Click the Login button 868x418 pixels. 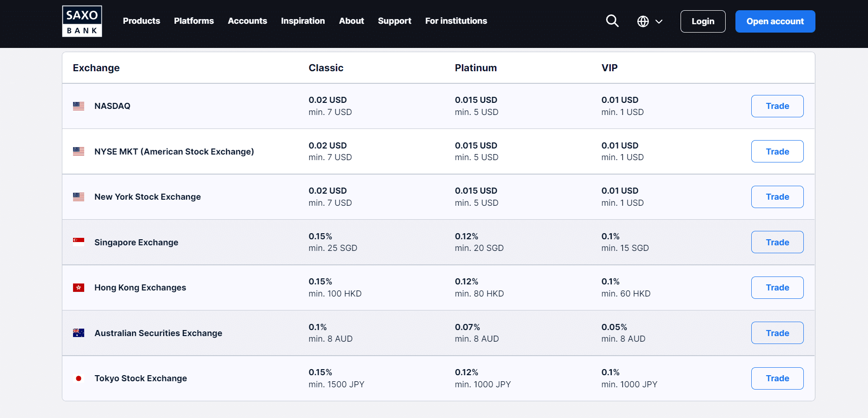[703, 21]
